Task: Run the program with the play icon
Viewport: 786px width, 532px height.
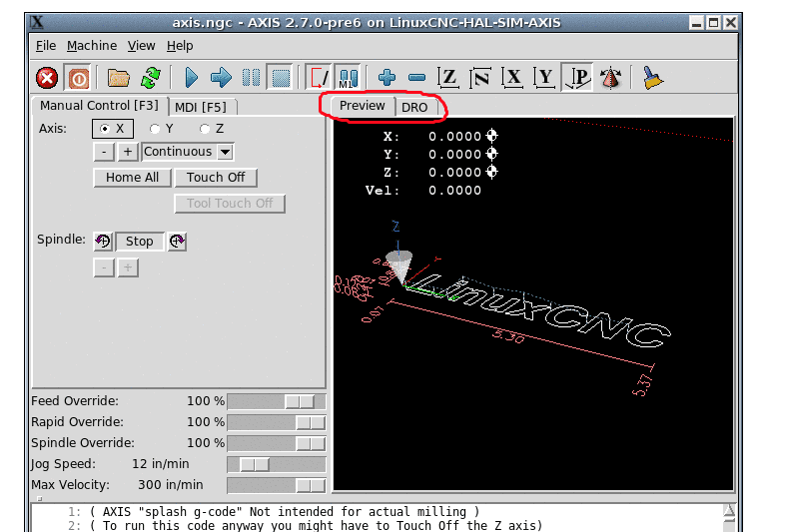Action: [x=191, y=78]
